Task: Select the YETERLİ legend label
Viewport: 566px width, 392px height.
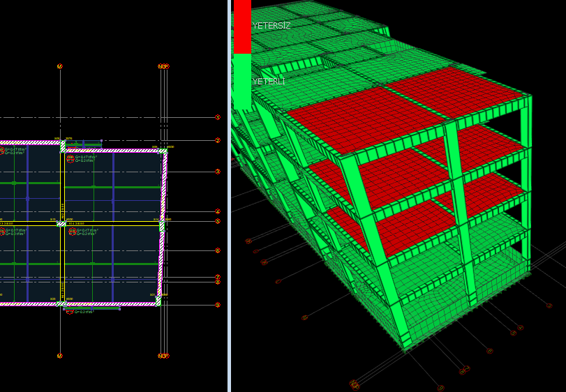Action: click(x=269, y=82)
